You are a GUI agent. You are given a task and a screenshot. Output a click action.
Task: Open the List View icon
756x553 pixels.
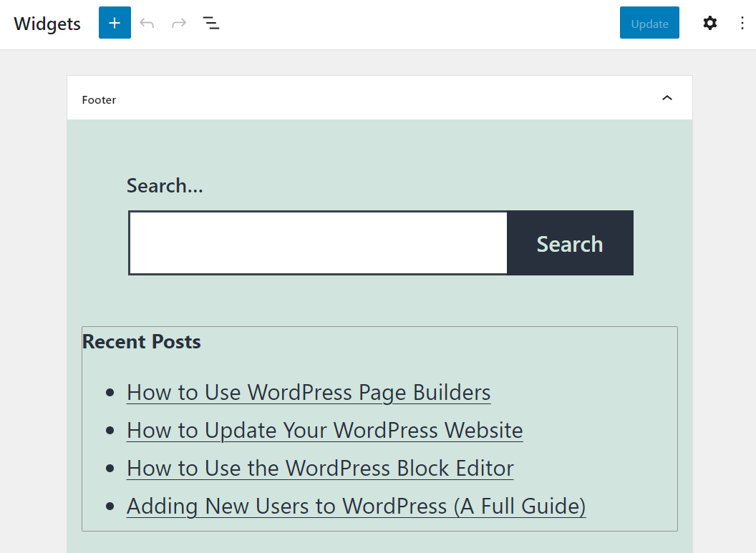211,23
